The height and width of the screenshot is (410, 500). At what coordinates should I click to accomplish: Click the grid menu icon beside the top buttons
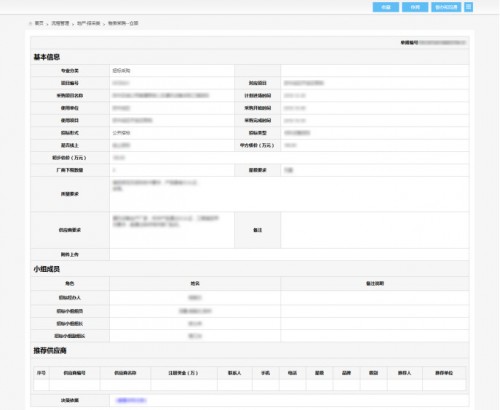[468, 7]
